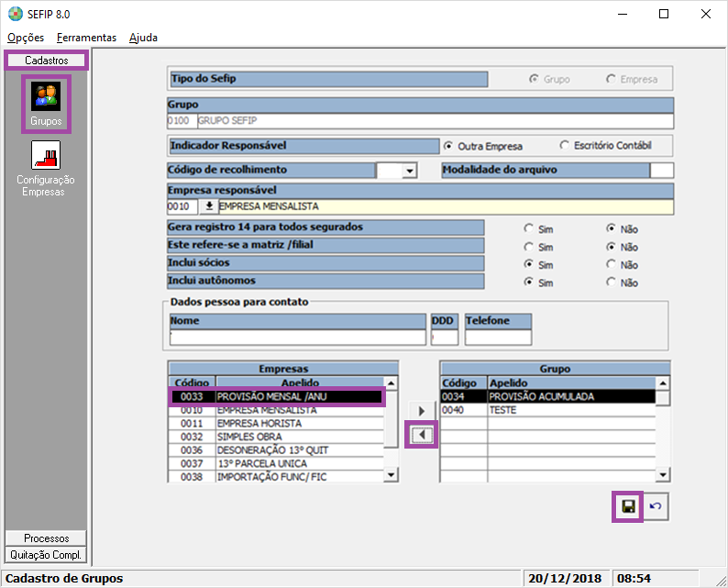Click Grupo field showing GRUPO SEFIP
728x588 pixels.
[x=436, y=121]
